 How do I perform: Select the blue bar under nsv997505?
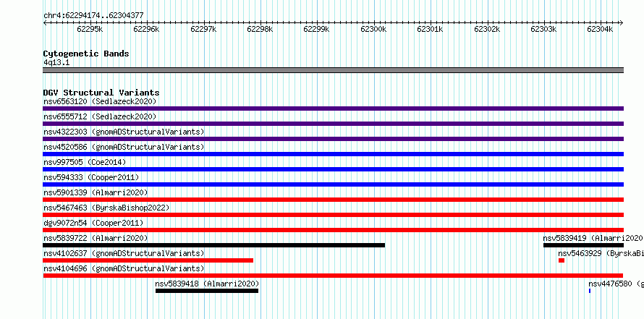pyautogui.click(x=333, y=169)
